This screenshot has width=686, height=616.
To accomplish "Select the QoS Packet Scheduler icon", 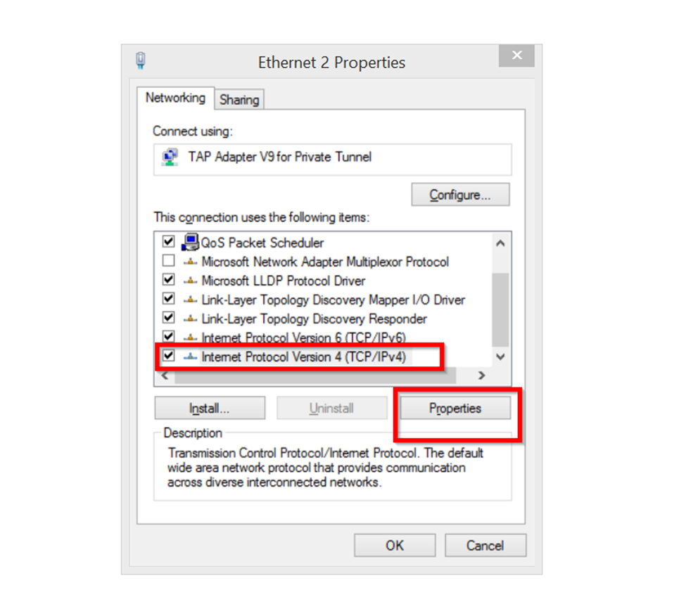I will [x=190, y=242].
